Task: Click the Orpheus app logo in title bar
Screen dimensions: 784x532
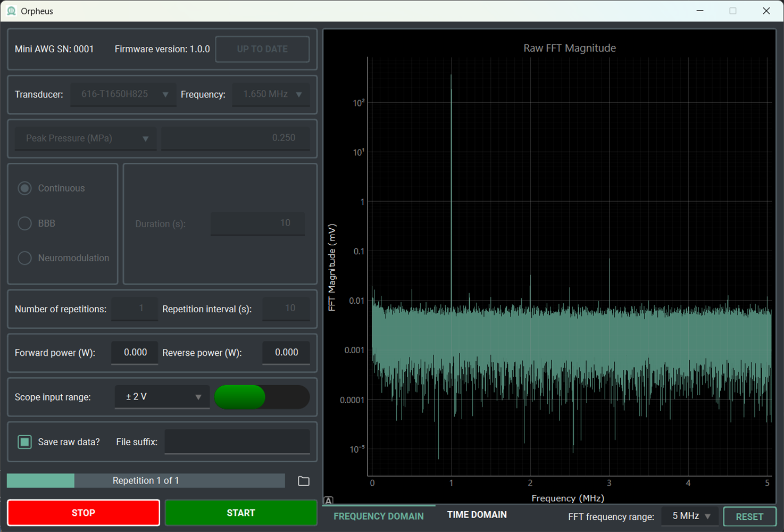Action: (x=11, y=11)
